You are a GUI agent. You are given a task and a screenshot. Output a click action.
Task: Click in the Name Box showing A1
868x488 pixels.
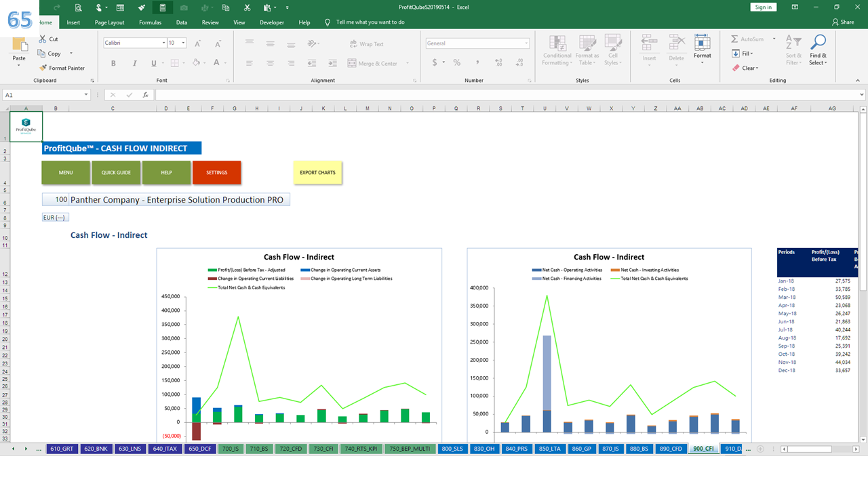tap(47, 95)
